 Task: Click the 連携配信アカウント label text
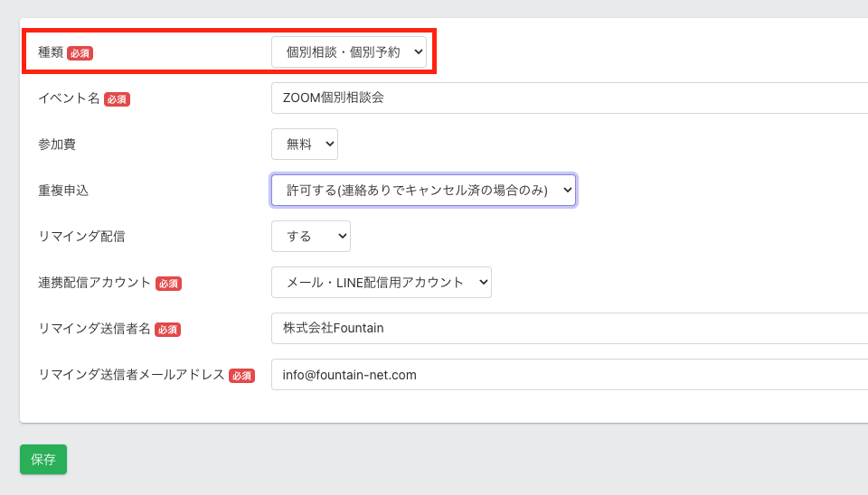[x=94, y=283]
